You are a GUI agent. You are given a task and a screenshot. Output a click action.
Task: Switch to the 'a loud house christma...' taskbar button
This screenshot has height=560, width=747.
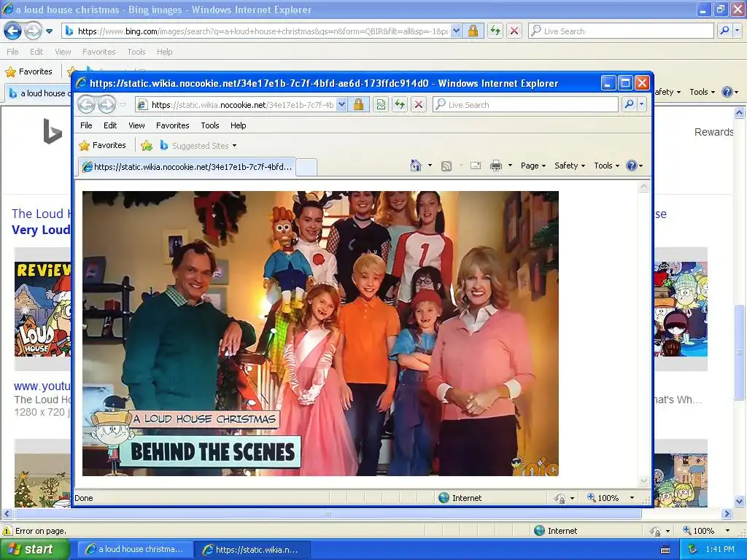(x=135, y=549)
